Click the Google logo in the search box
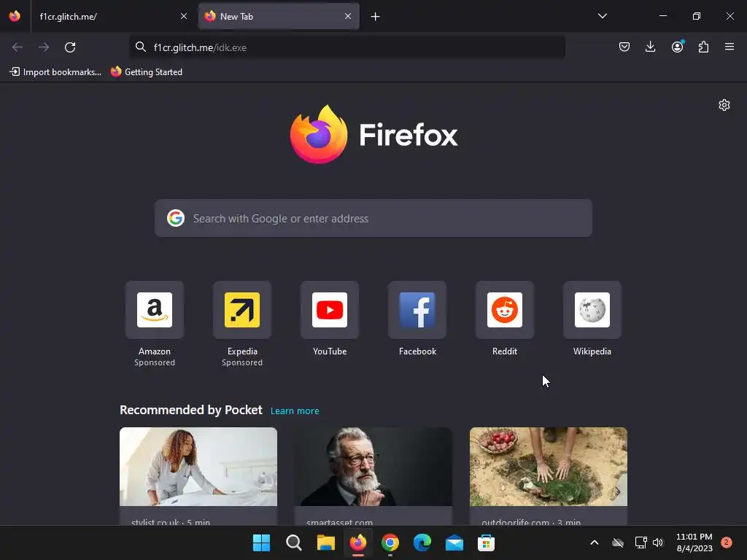Image resolution: width=747 pixels, height=560 pixels. (x=176, y=218)
